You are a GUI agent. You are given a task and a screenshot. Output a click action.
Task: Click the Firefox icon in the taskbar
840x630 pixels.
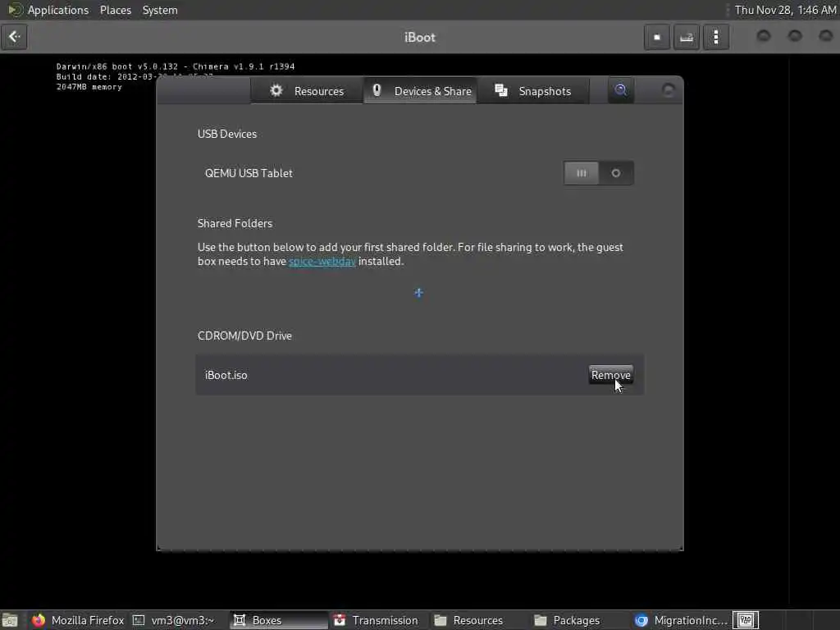tap(39, 620)
